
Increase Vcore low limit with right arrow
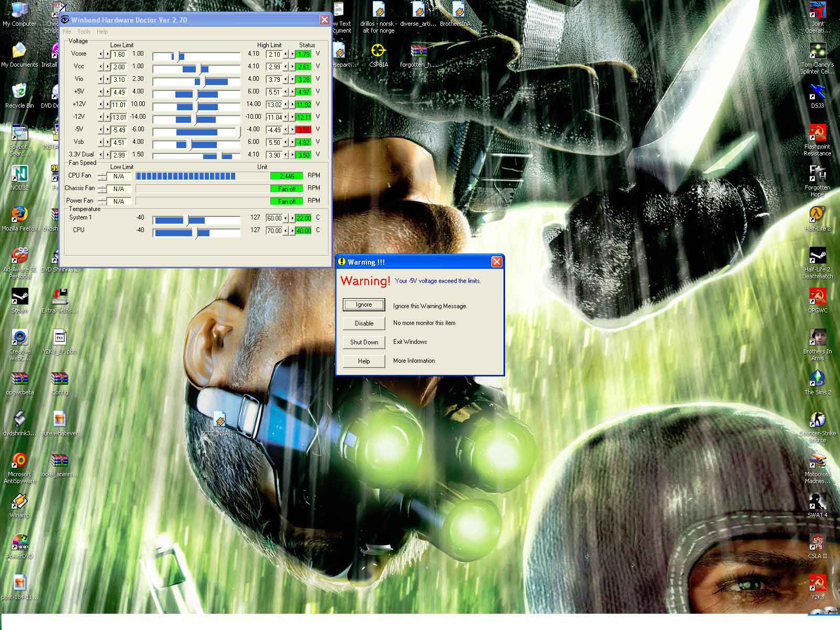108,54
